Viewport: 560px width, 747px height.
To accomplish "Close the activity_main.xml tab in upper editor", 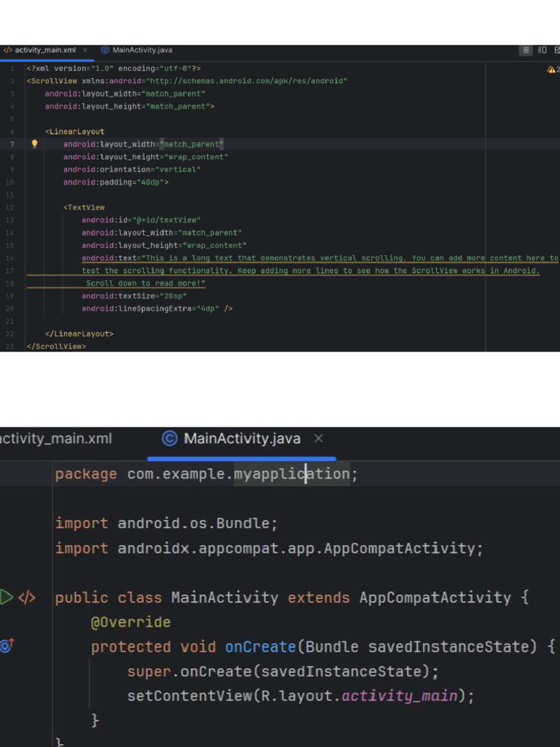I will tap(85, 50).
